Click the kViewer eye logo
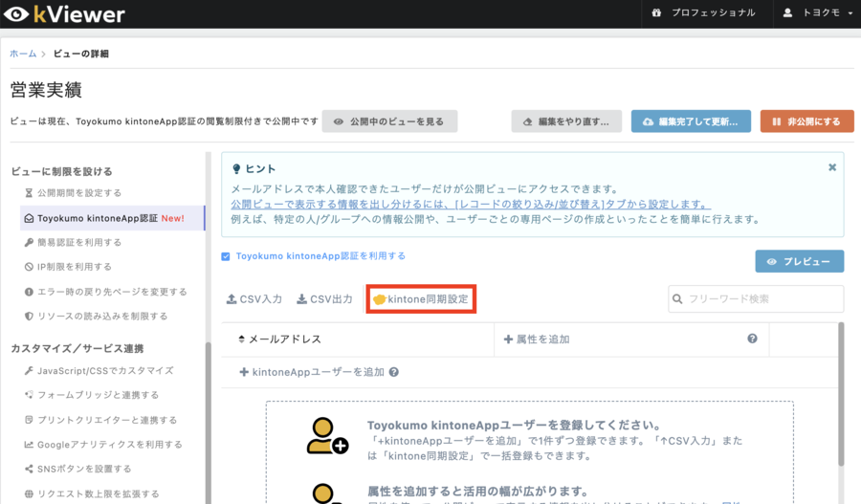861x504 pixels. 16,14
